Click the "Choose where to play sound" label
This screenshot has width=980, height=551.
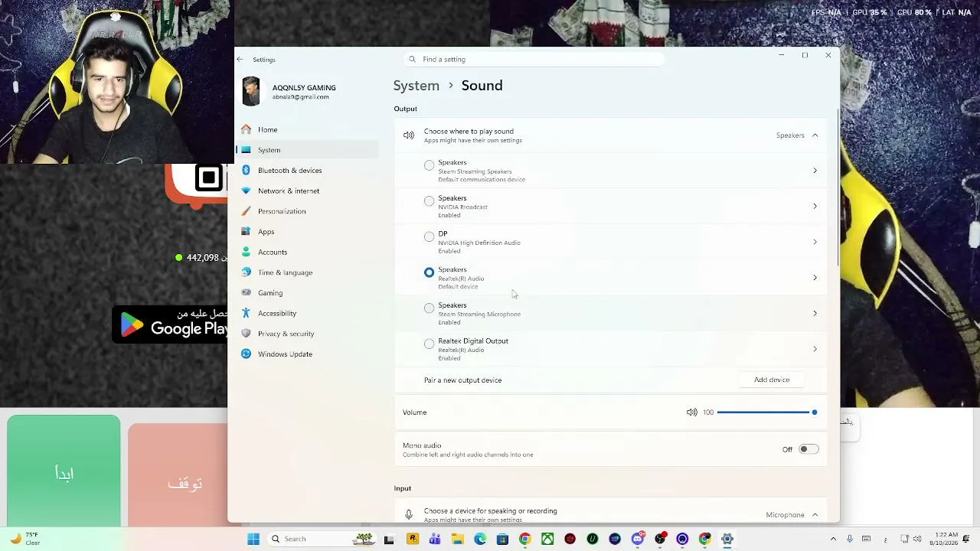[x=469, y=131]
